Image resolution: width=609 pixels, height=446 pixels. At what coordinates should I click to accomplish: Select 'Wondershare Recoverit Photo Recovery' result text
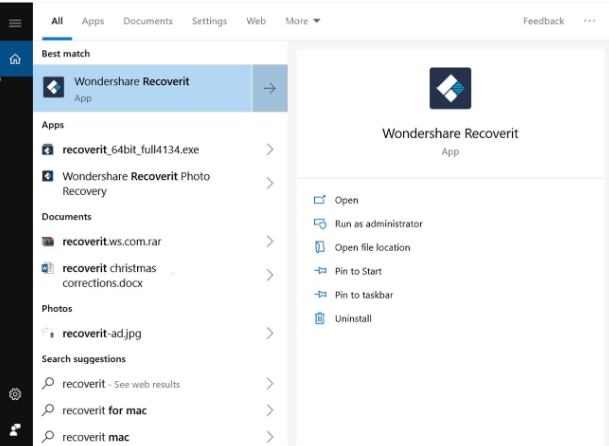[x=136, y=183]
